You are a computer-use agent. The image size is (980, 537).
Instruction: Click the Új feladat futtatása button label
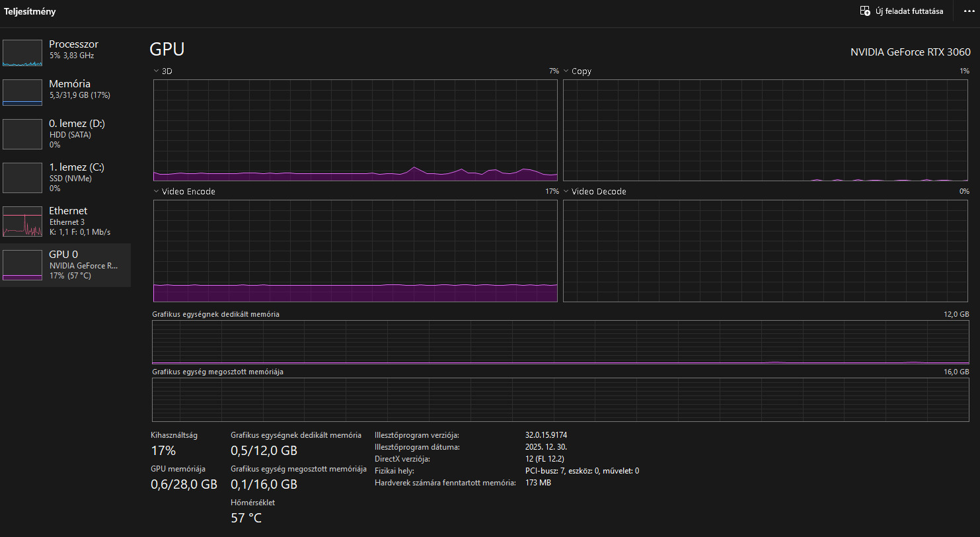pyautogui.click(x=909, y=11)
